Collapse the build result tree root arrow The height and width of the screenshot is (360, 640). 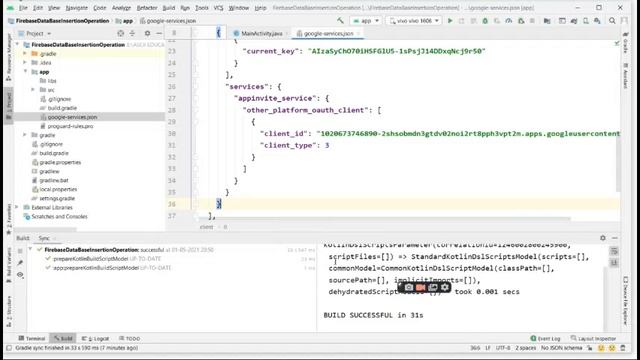(30, 249)
